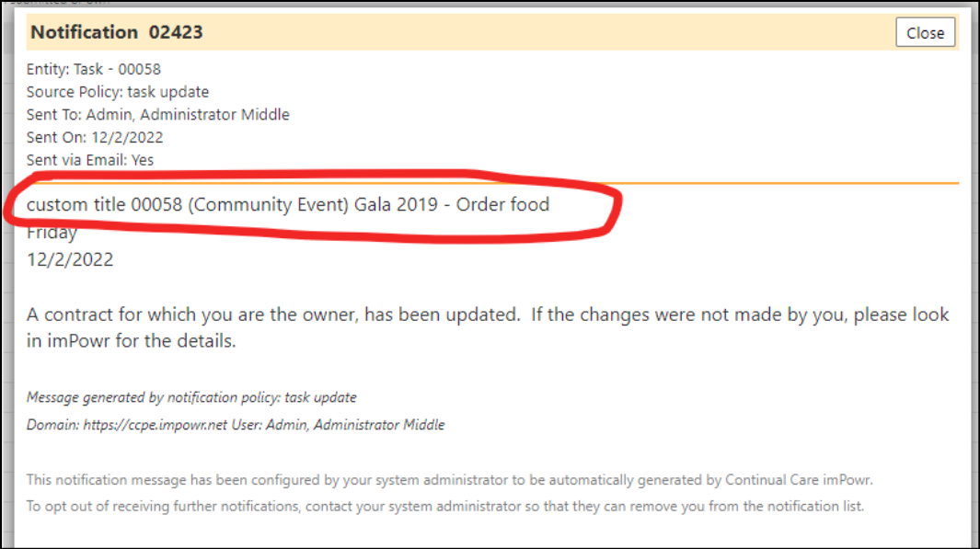Image resolution: width=980 pixels, height=549 pixels.
Task: Click the Source Policy task update text
Action: pyautogui.click(x=118, y=92)
